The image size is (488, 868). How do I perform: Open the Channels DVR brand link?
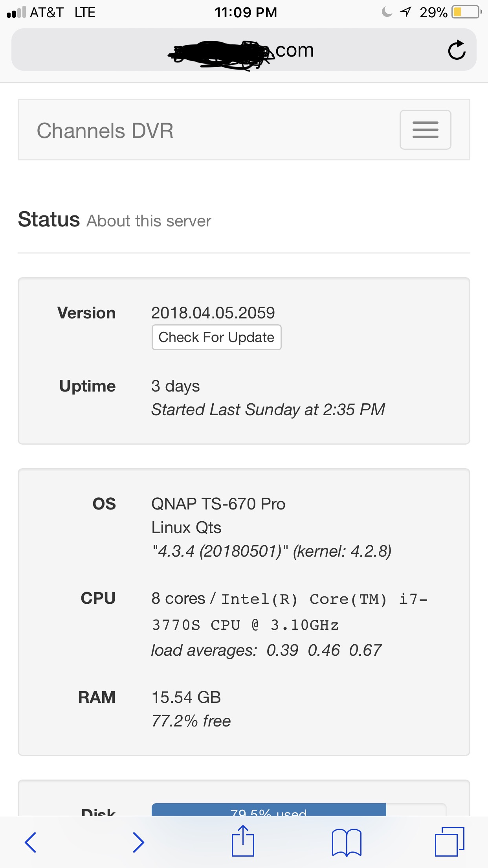click(105, 131)
